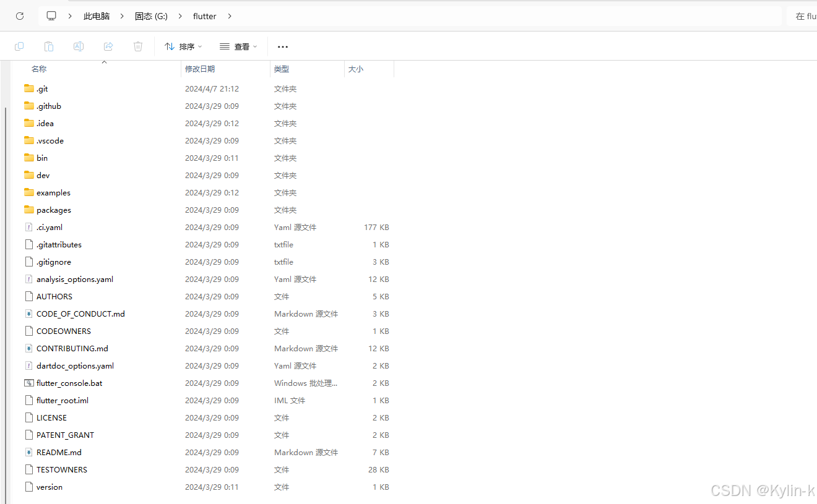Select the CODEOWNERS file name

(64, 331)
